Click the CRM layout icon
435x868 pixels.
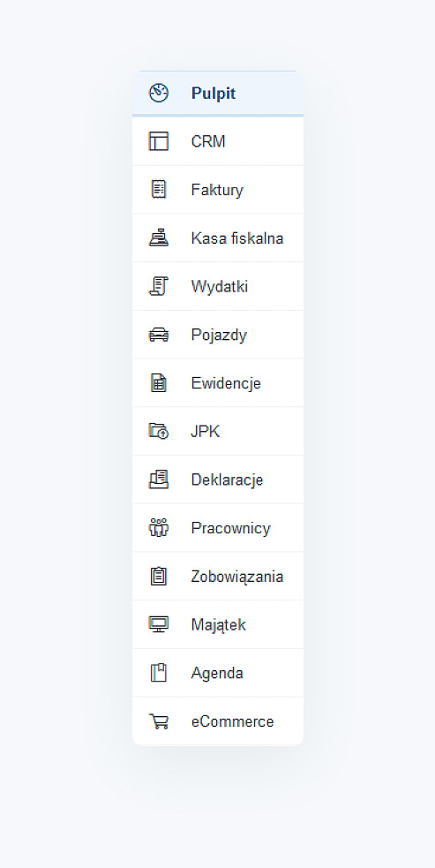(159, 141)
